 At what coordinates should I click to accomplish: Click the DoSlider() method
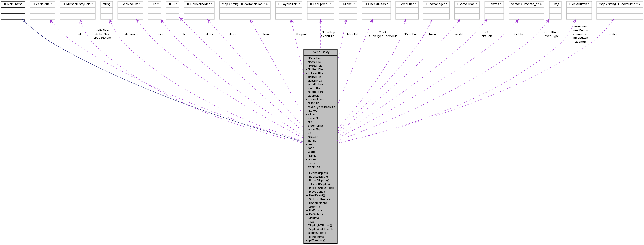point(314,214)
